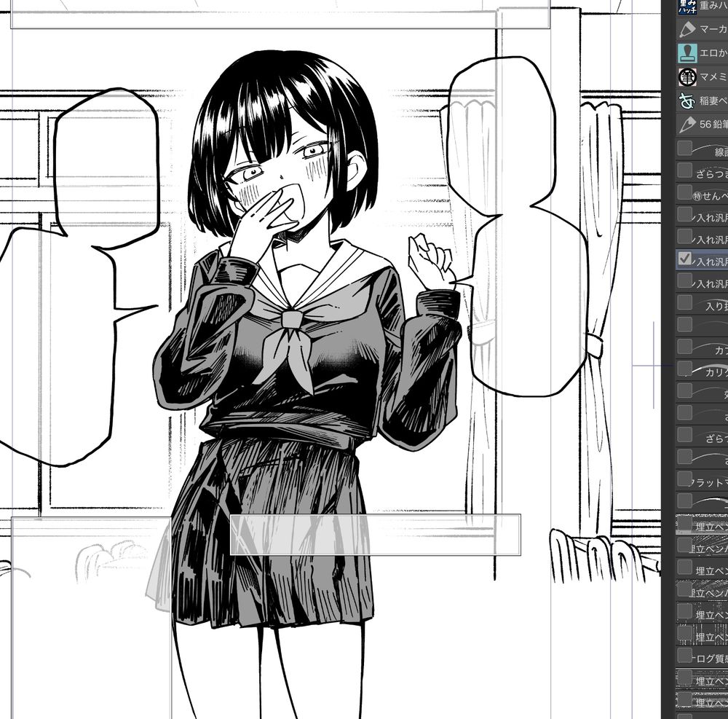Select the 重みハッチ hatch brush icon

point(688,7)
